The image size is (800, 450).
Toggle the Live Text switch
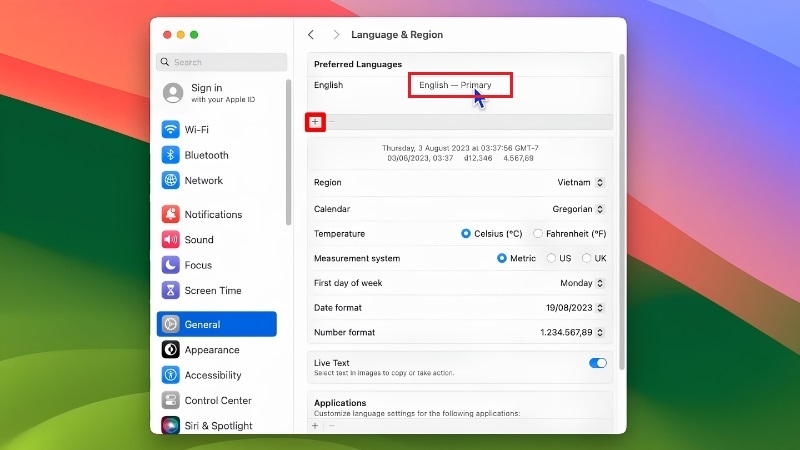point(597,363)
